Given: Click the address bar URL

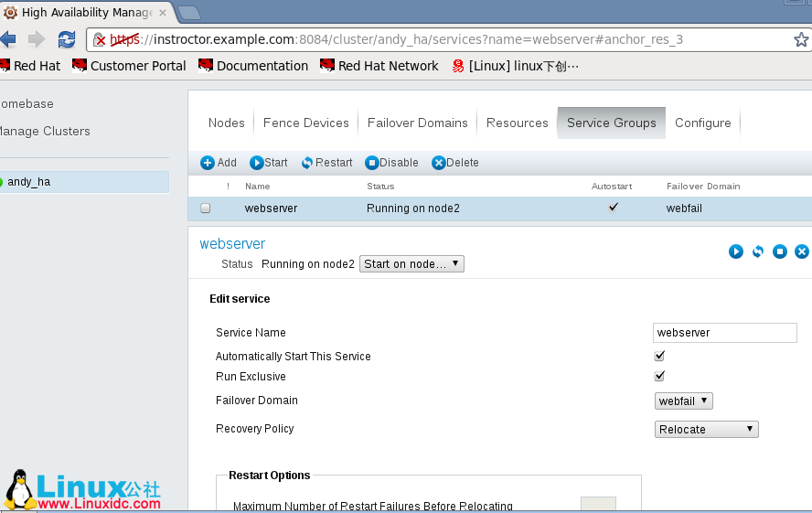Looking at the screenshot, I should [x=396, y=39].
